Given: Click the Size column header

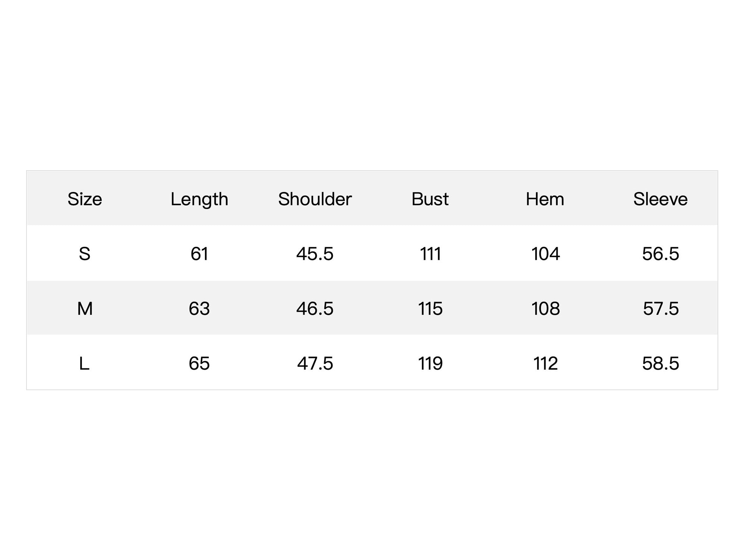Looking at the screenshot, I should point(84,199).
